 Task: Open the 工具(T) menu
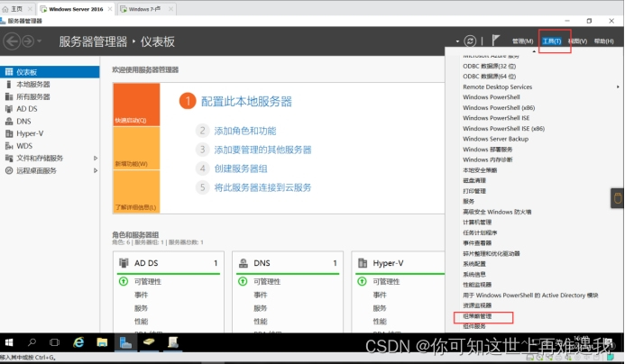[552, 41]
